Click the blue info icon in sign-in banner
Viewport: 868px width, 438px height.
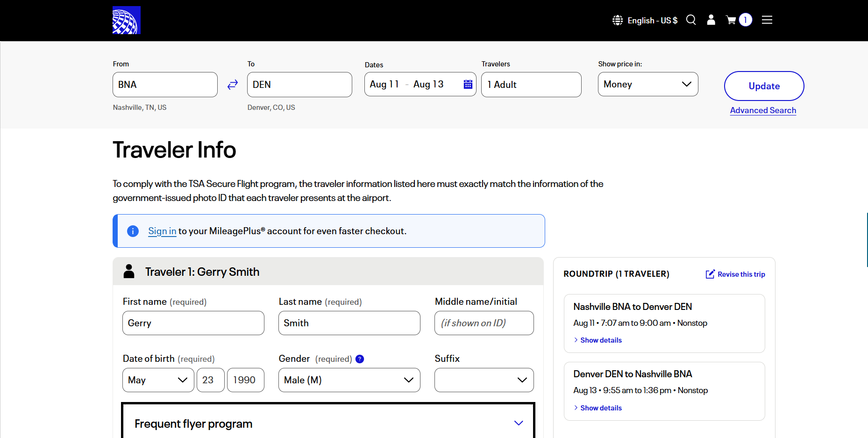point(133,231)
